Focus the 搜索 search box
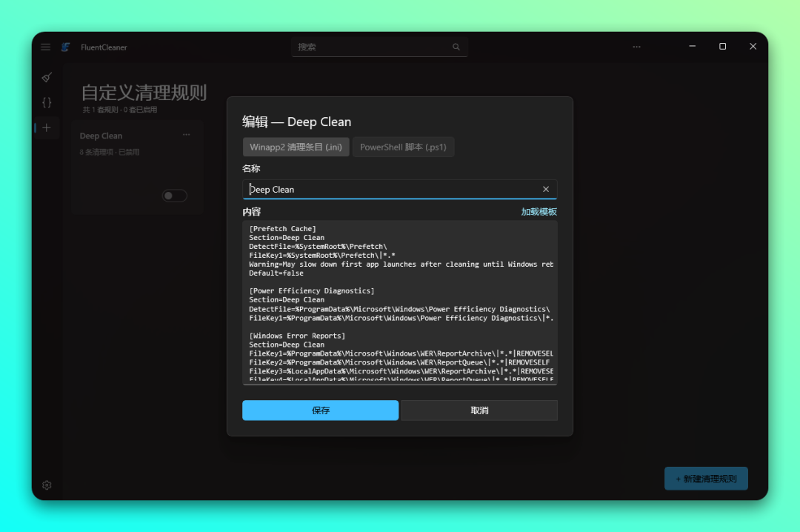Screen dimensions: 800x532 379,47
